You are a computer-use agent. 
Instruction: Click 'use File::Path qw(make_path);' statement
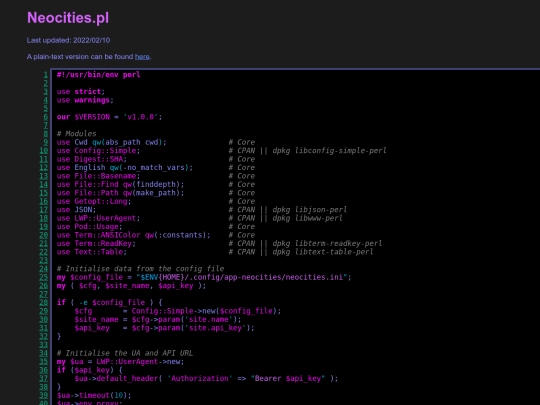(x=121, y=193)
